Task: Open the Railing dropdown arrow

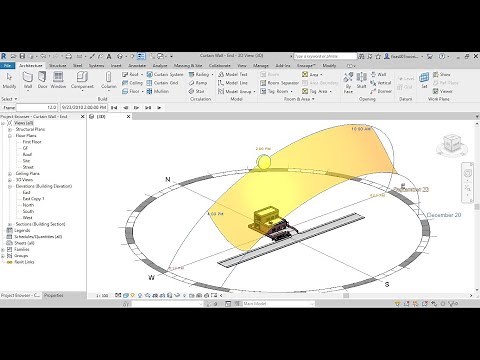Action: tap(212, 74)
